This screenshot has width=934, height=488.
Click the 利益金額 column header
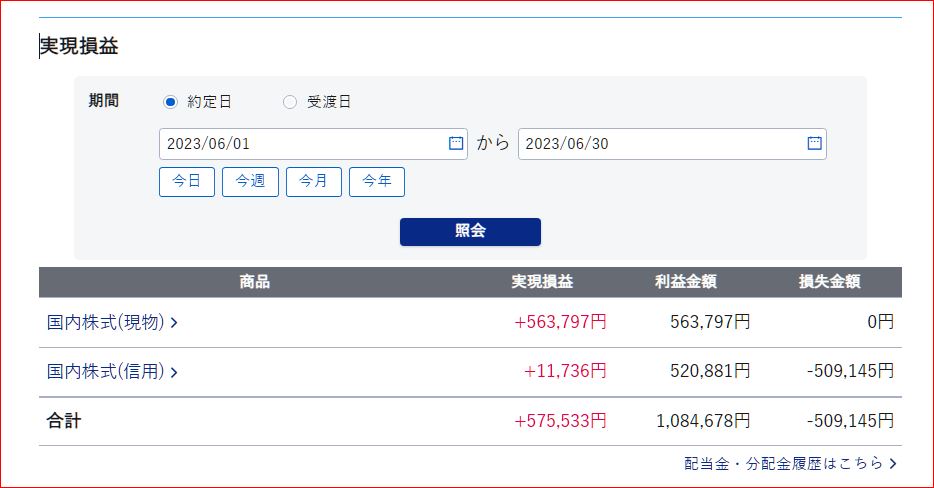click(686, 282)
